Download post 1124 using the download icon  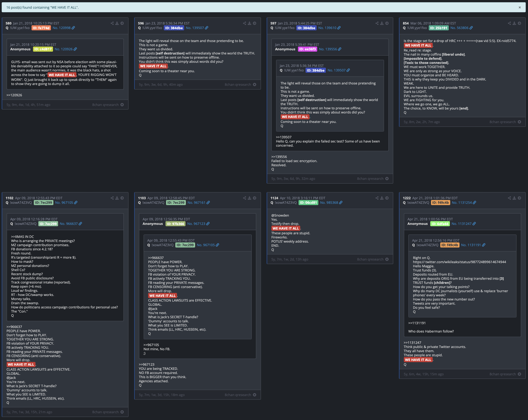pyautogui.click(x=382, y=198)
